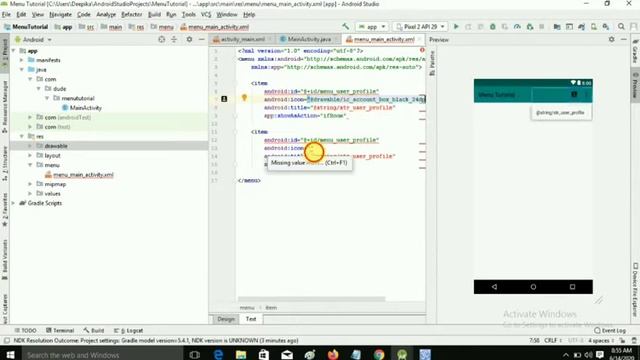Open the Pixel 2 API 29 device dropdown

pos(420,27)
